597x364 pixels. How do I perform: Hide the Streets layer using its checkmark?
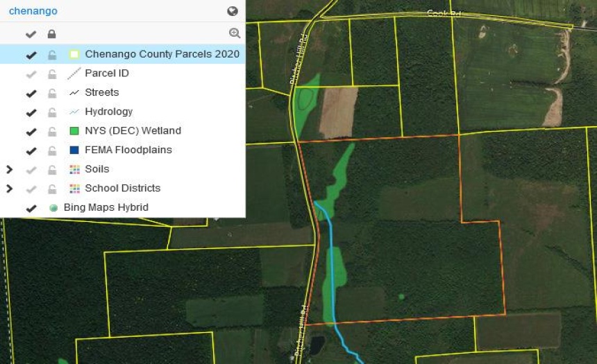coord(31,92)
